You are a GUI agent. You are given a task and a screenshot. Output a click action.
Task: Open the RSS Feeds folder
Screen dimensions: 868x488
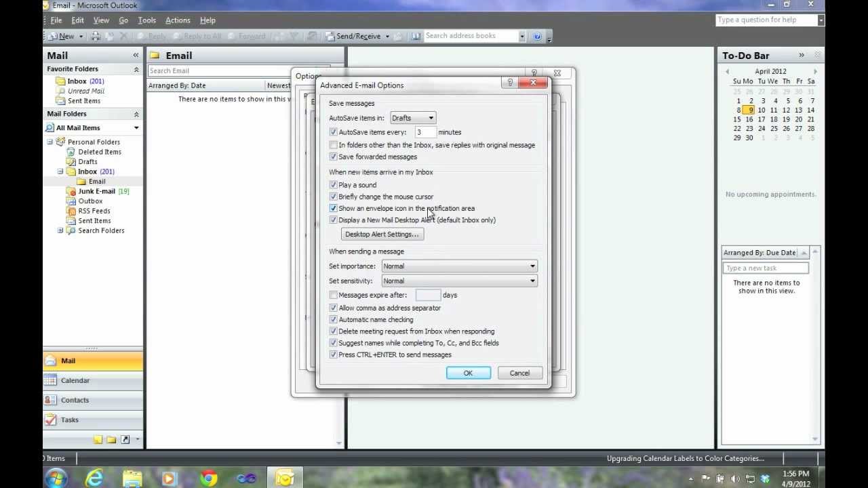click(94, 211)
